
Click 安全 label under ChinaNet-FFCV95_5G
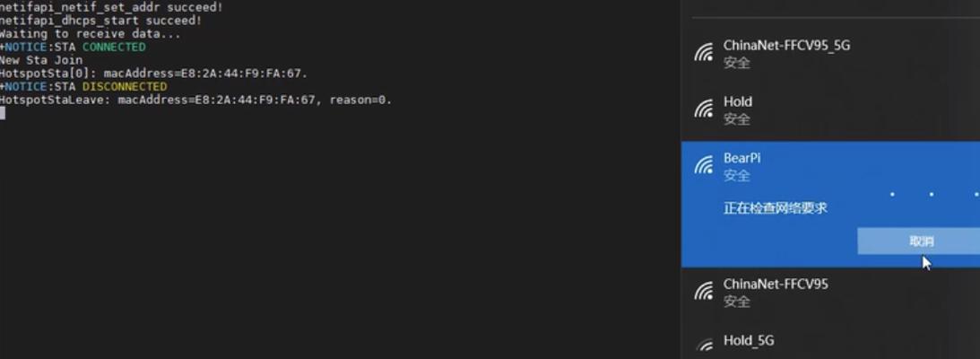736,63
